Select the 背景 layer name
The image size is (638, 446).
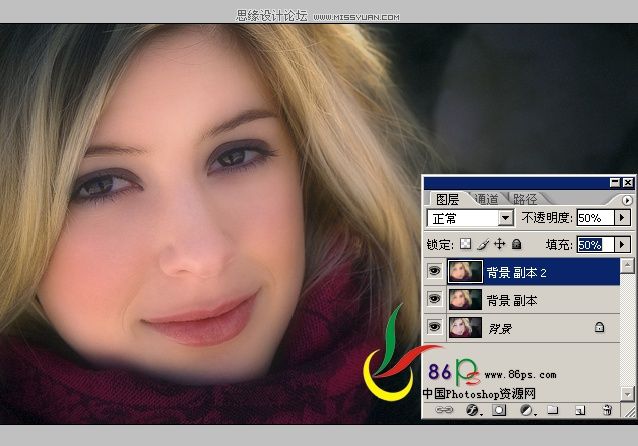click(x=500, y=328)
